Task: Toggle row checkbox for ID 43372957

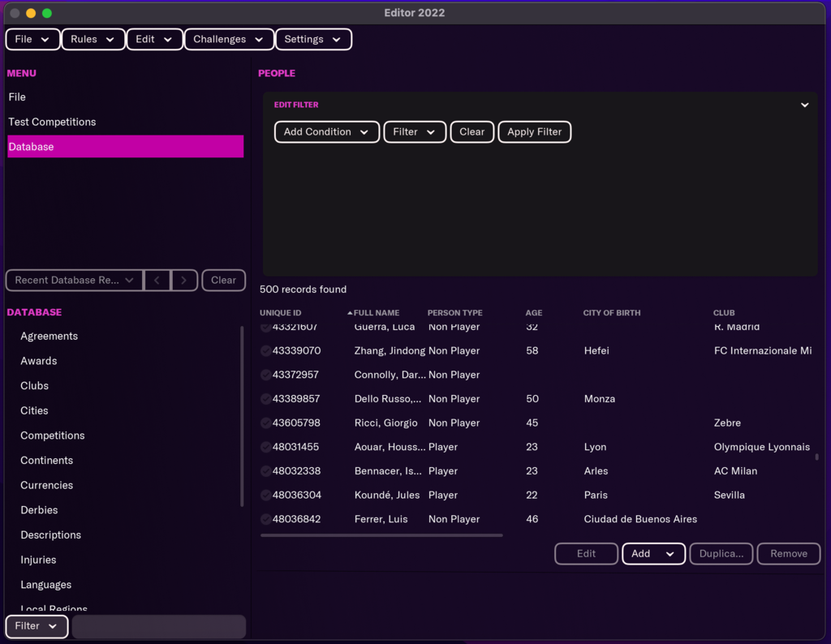Action: coord(265,375)
